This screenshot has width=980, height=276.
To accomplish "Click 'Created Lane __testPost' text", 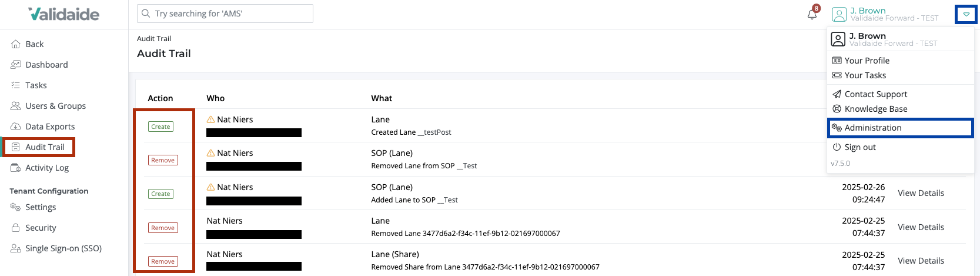I will click(411, 132).
